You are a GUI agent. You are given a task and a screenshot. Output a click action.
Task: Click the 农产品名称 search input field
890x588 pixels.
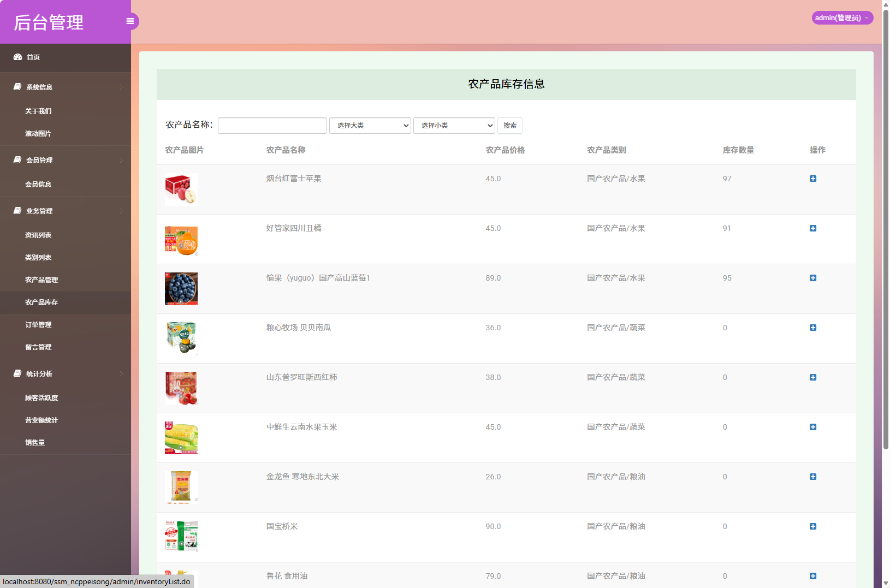click(272, 125)
